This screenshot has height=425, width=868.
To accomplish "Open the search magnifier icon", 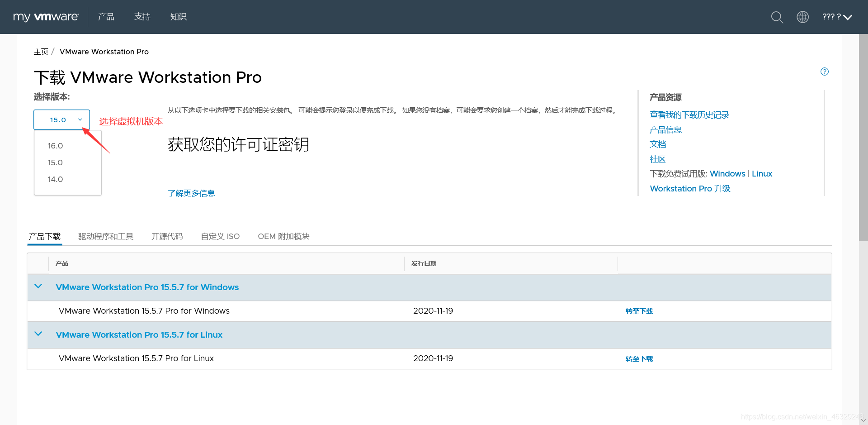I will tap(777, 17).
